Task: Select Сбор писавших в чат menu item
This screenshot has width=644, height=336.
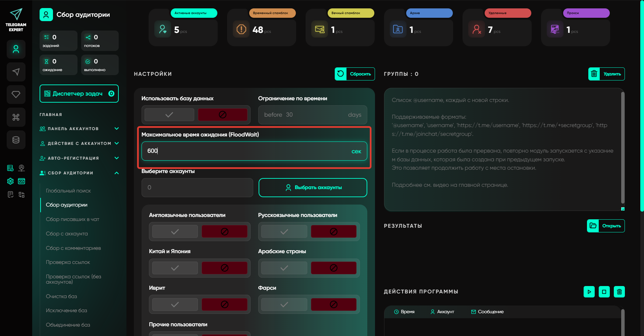Action: click(72, 219)
